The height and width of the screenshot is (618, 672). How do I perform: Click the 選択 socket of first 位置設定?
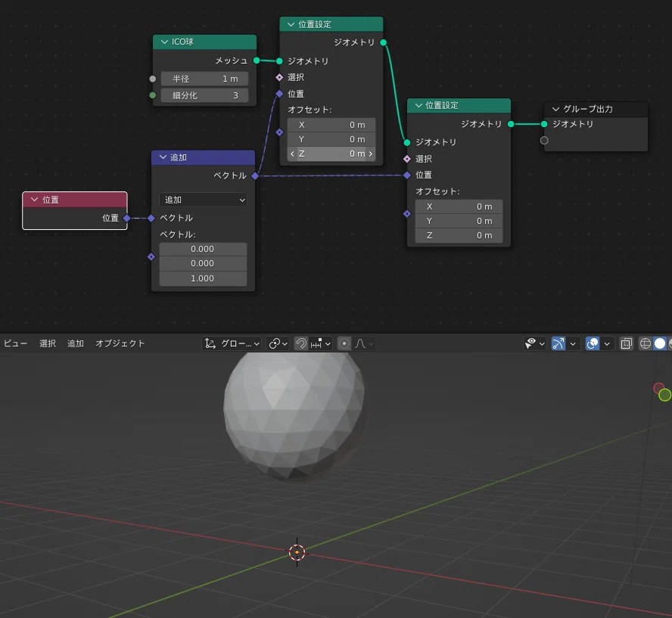(x=279, y=77)
